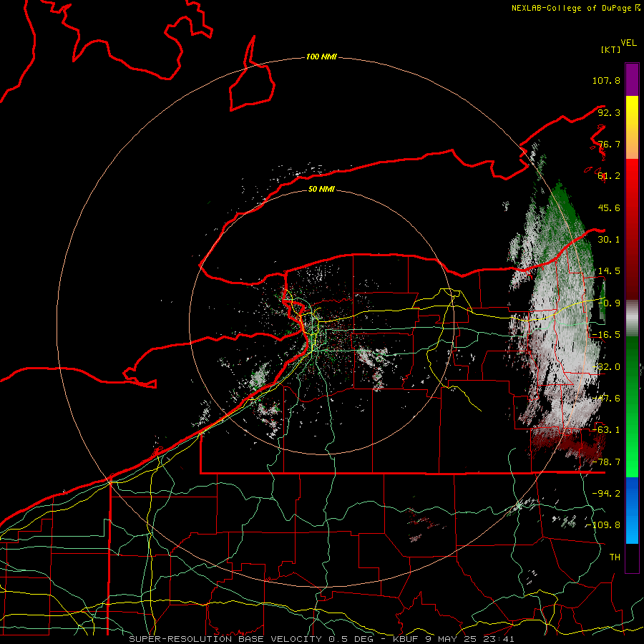
Task: Click the red gradient segment of the color bar
Action: [632, 229]
